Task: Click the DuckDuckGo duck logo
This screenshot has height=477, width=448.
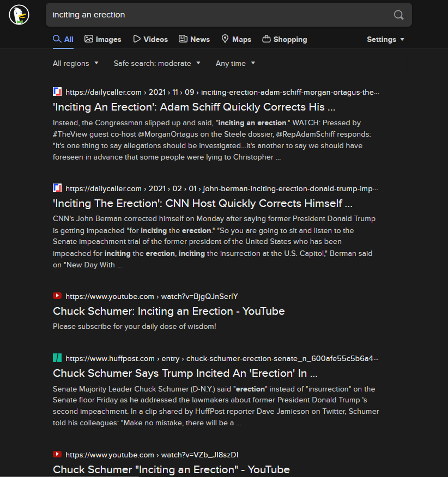Action: [19, 15]
